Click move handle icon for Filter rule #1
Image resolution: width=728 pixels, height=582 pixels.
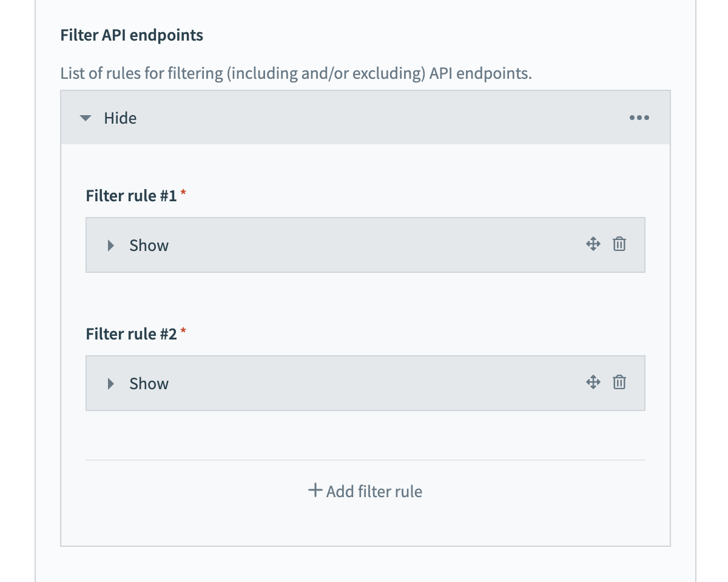593,244
